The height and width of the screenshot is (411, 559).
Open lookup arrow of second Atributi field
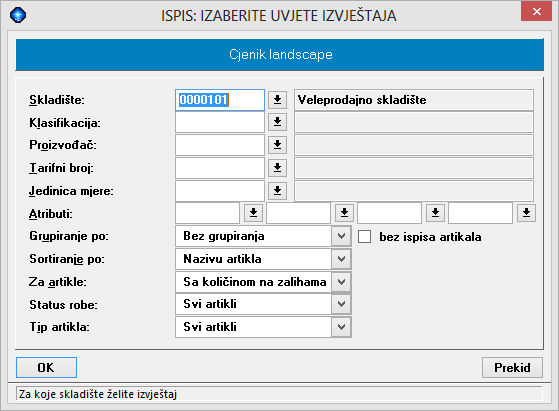tap(344, 213)
